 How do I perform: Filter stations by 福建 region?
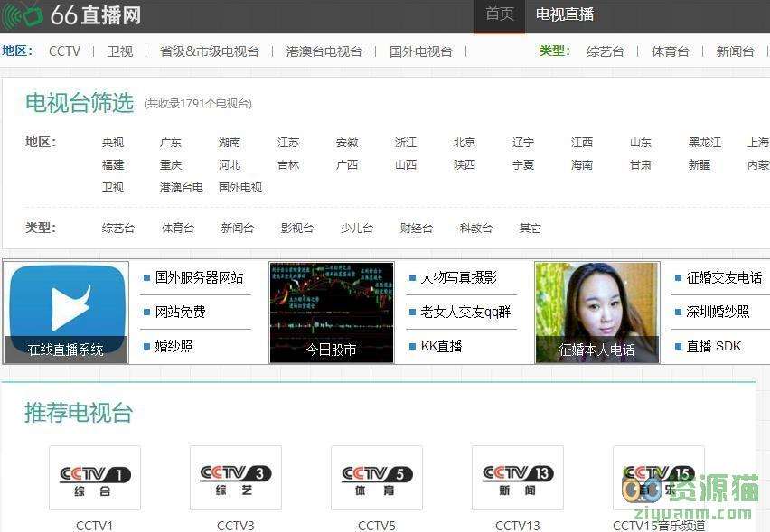click(x=113, y=165)
